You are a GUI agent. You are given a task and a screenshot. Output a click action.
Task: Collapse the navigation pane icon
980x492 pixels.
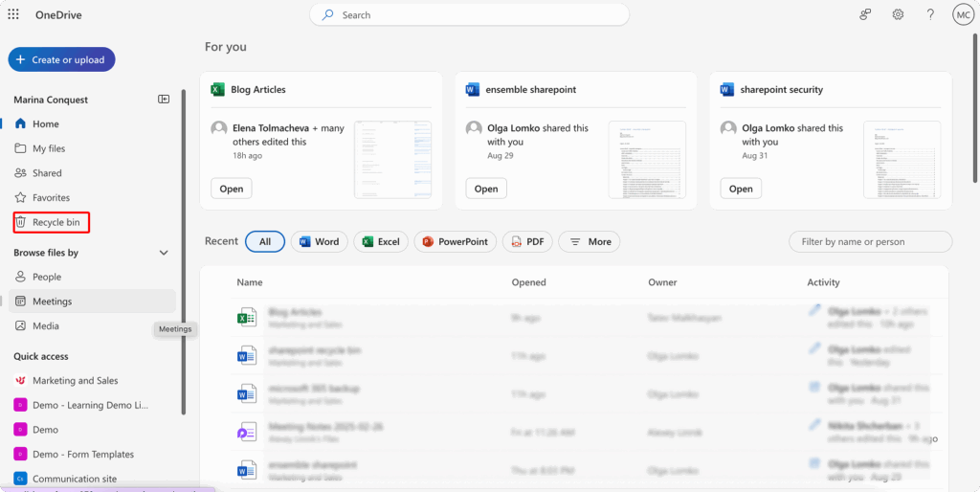pos(164,99)
